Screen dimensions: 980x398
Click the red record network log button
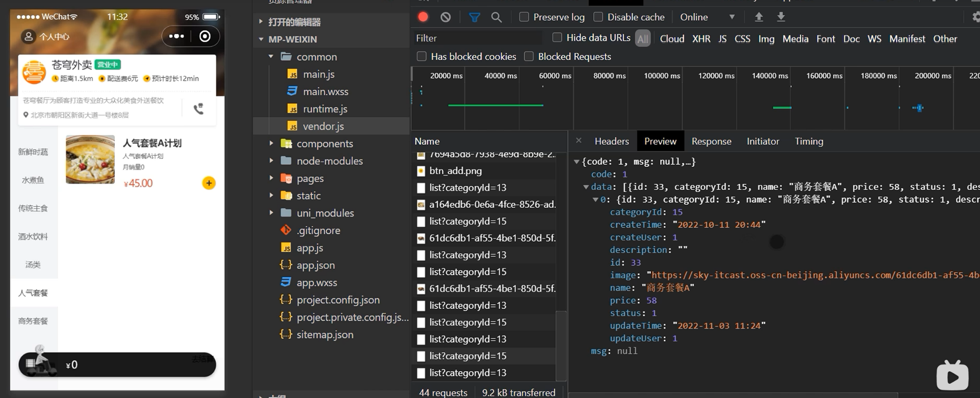click(x=423, y=17)
